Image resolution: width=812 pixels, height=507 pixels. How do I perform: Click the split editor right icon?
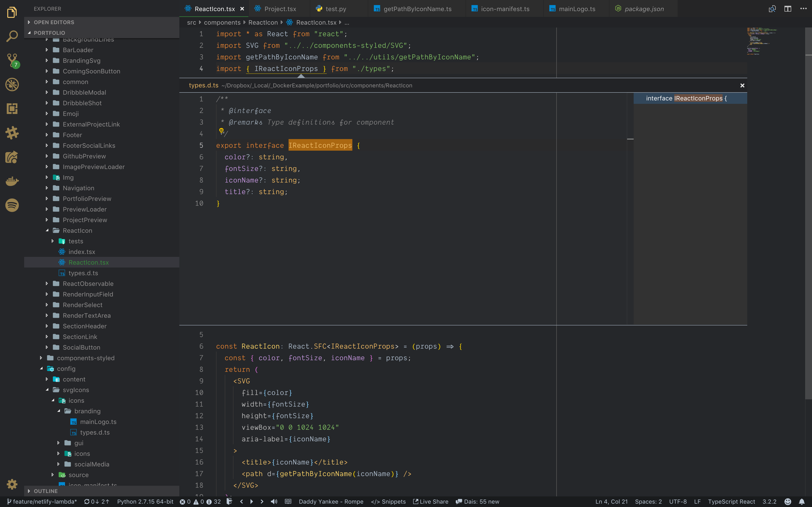click(x=788, y=9)
